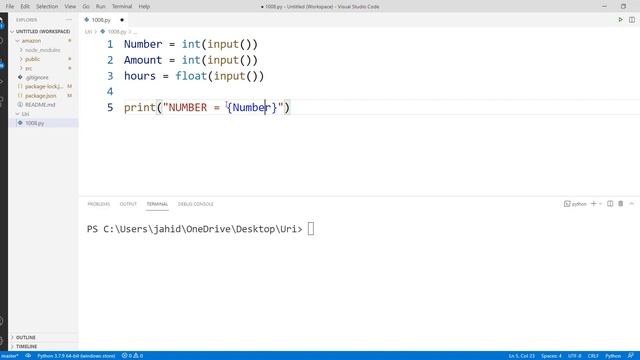Collapse the Uri folder

(25, 114)
